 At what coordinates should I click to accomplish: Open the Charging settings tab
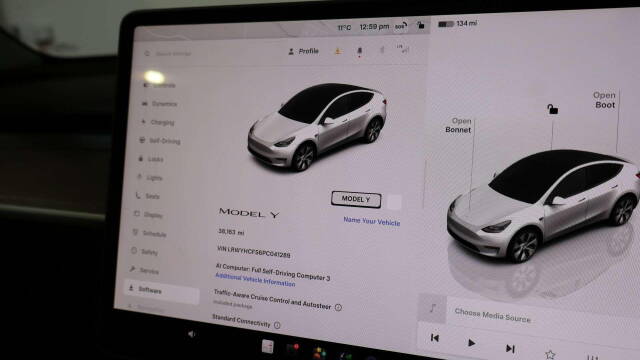click(x=158, y=122)
